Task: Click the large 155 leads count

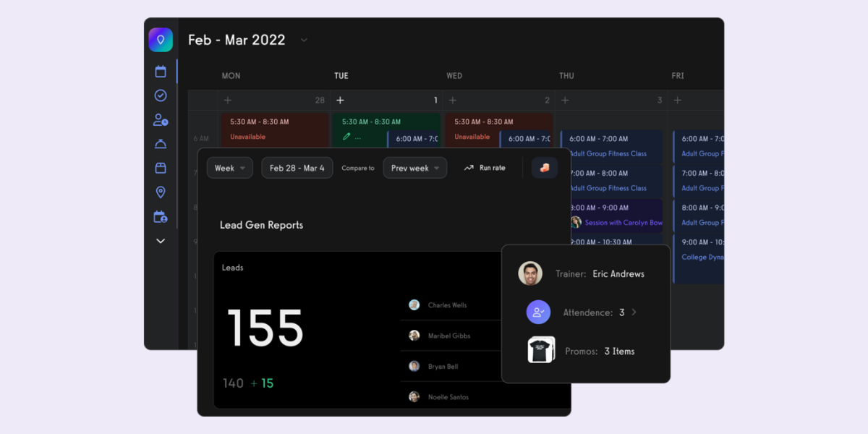Action: (x=265, y=328)
